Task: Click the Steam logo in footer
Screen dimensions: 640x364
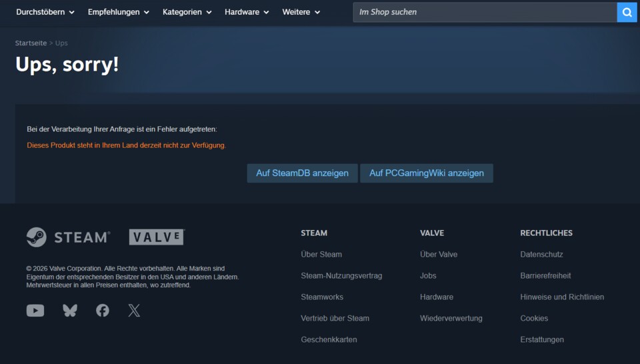Action: tap(68, 237)
